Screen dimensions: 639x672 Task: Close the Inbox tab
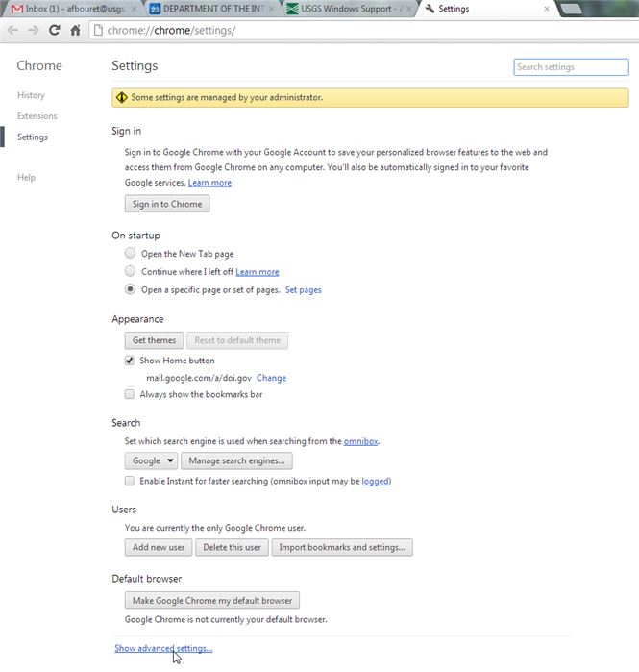pos(135,9)
